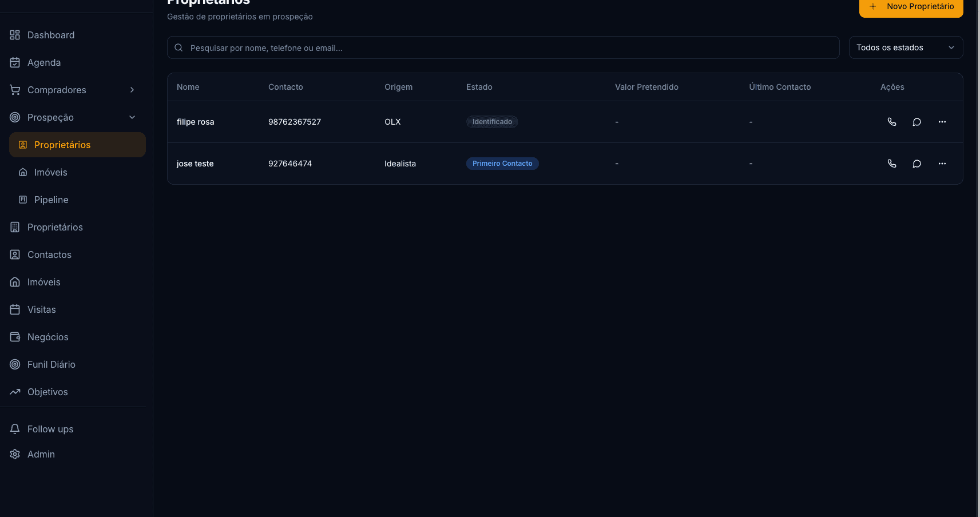Click the search magnifier icon
The image size is (980, 517).
tap(178, 47)
